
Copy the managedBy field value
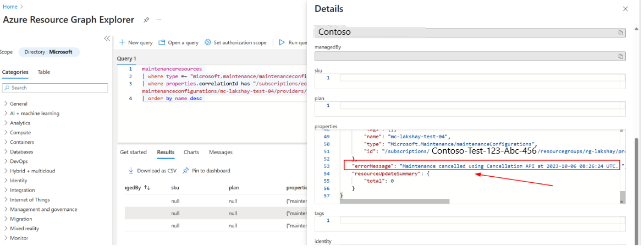click(x=621, y=56)
